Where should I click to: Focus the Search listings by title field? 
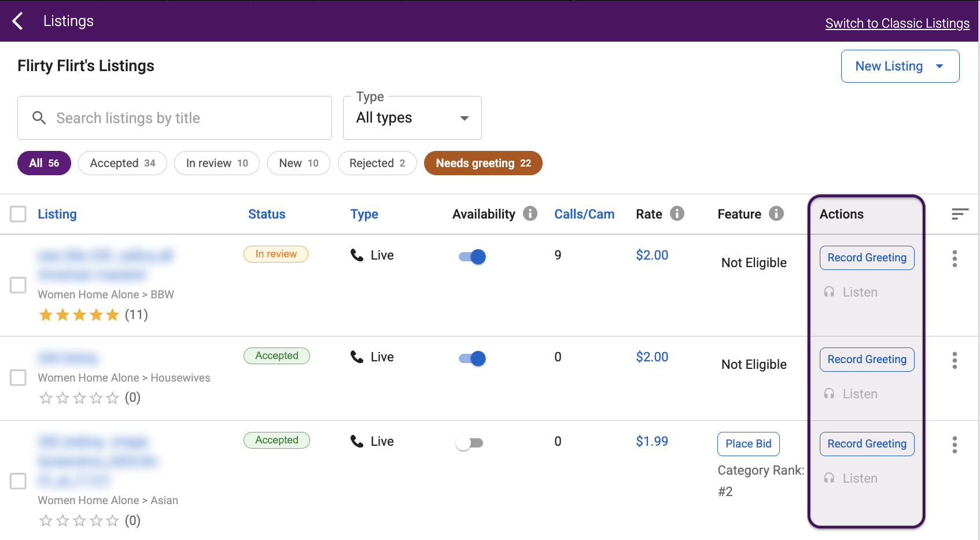point(175,118)
